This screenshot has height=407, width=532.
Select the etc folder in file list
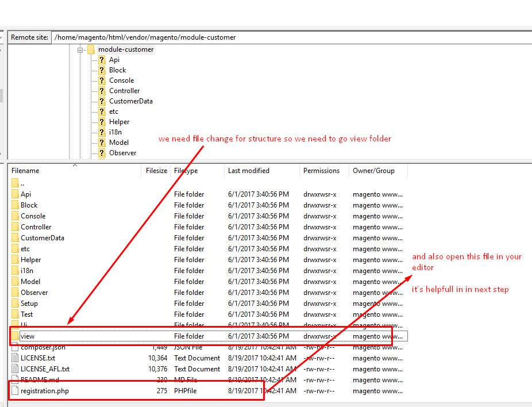25,249
